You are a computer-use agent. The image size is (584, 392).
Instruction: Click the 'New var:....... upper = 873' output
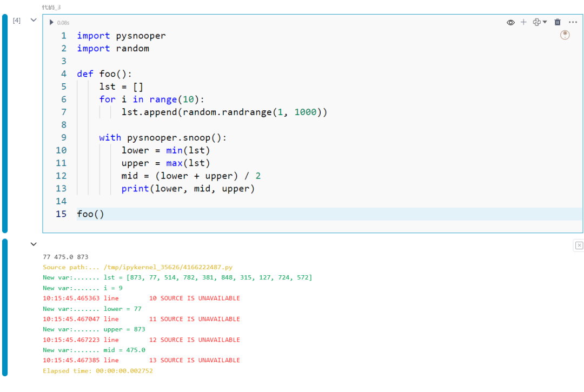(94, 329)
